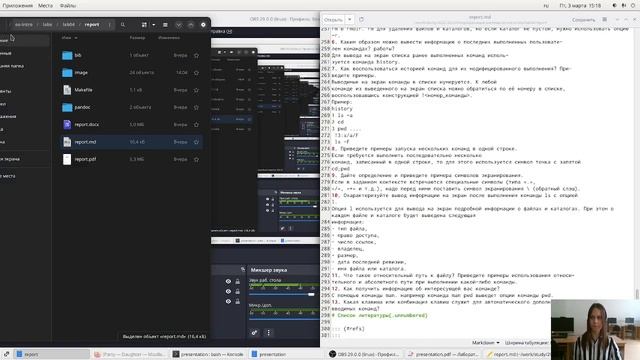This screenshot has height=360, width=640.
Task: Switch to report.md editor taskbar item
Action: tap(518, 354)
